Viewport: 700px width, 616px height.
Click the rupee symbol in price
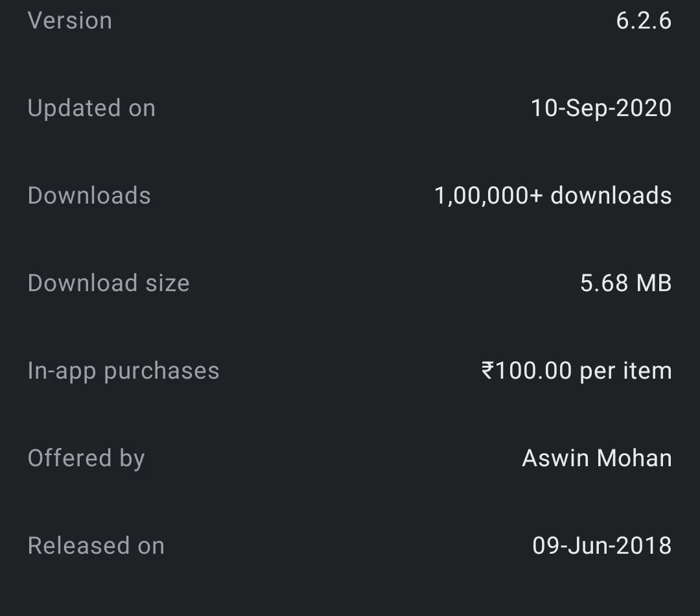coord(488,371)
